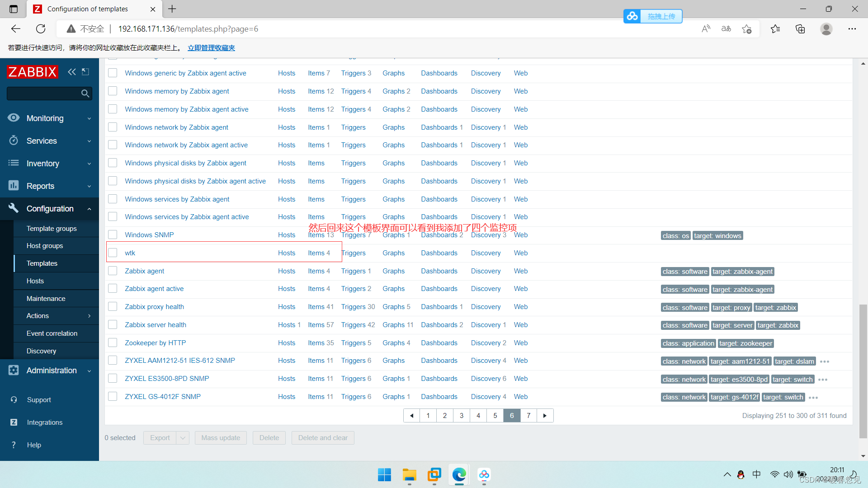Open Integrations via its Z icon

[x=14, y=422]
